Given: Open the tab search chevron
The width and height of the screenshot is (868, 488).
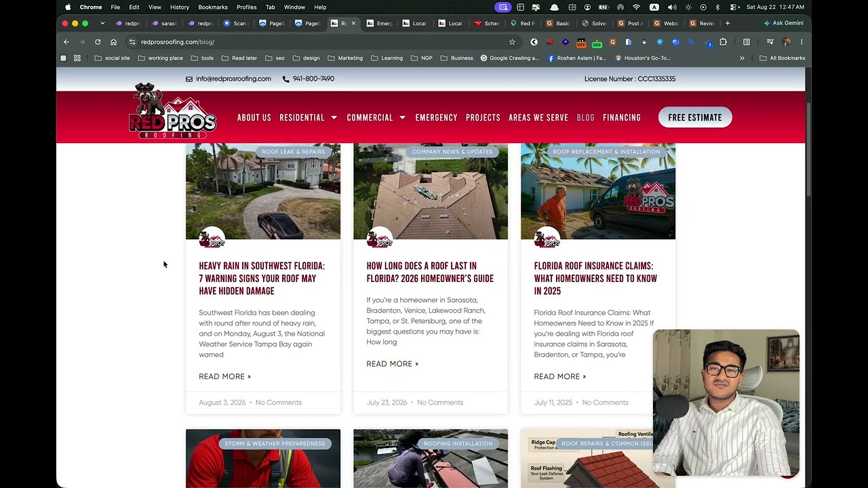Looking at the screenshot, I should coord(102,23).
